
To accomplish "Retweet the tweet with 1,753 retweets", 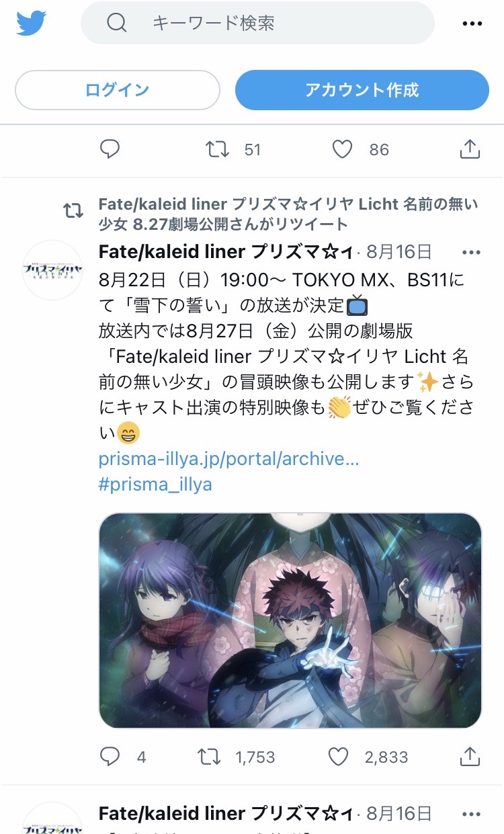I will coord(209,757).
